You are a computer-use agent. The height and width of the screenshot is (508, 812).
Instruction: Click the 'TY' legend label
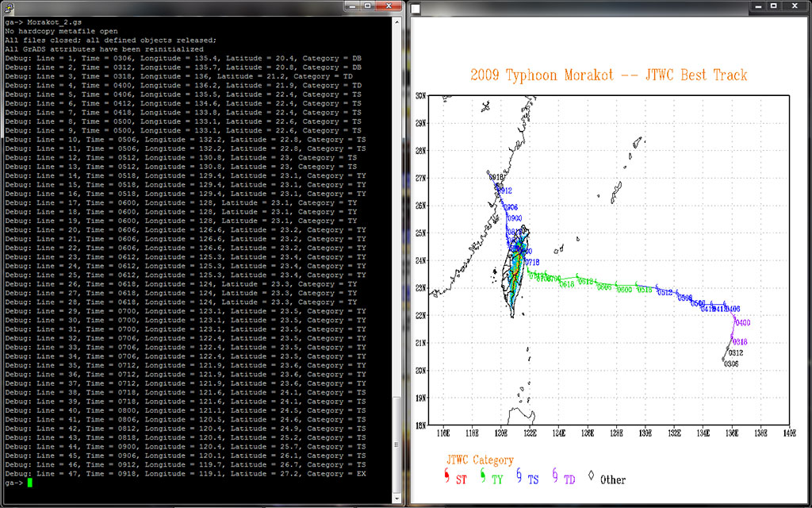click(497, 480)
